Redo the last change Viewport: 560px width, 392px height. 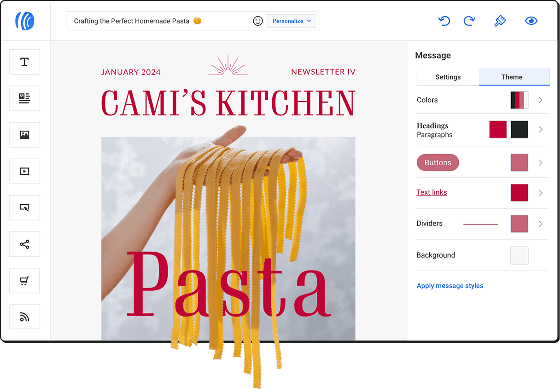[469, 21]
